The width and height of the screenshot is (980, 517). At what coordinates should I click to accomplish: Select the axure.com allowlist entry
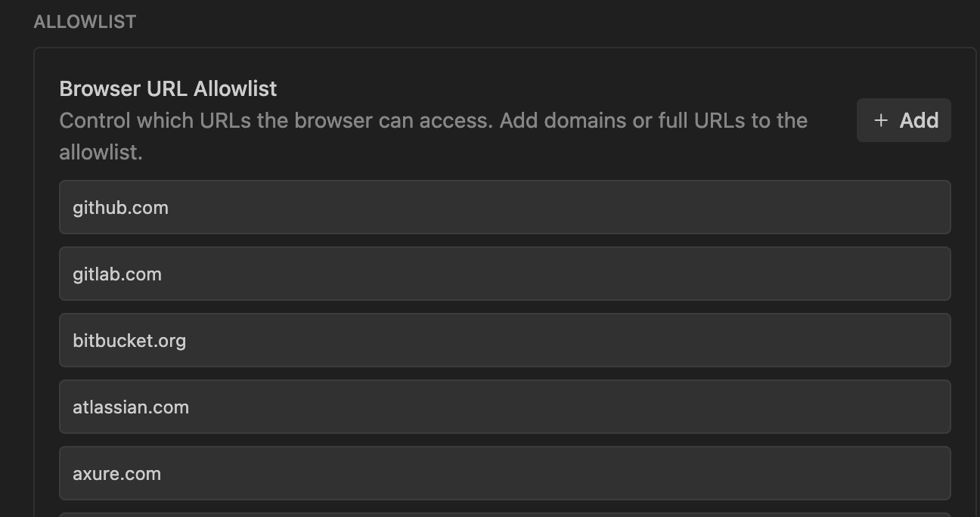[x=504, y=473]
